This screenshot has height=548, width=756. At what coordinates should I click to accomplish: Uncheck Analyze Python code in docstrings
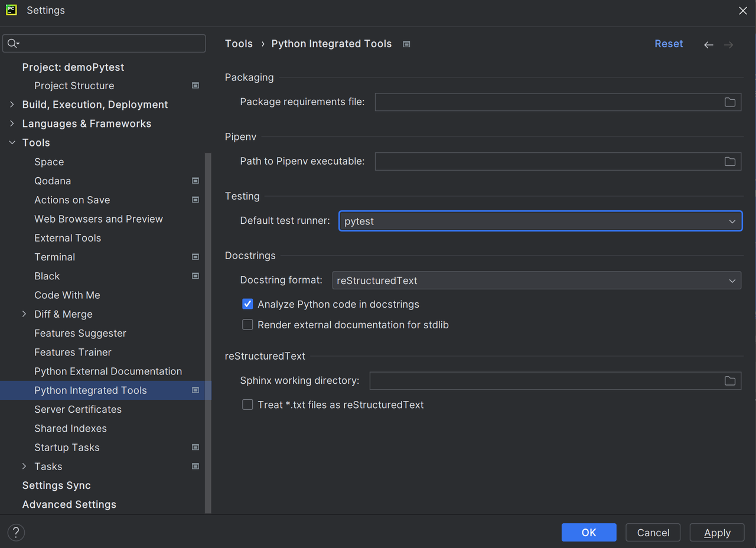247,304
